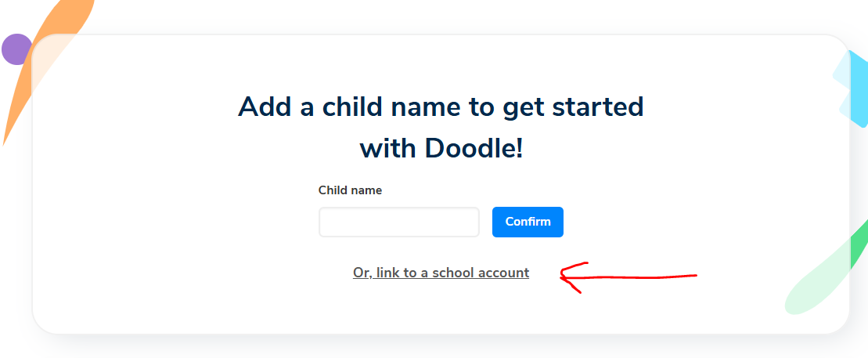Select the word "Doodle!" in the heading
This screenshot has height=358, width=868.
(474, 147)
